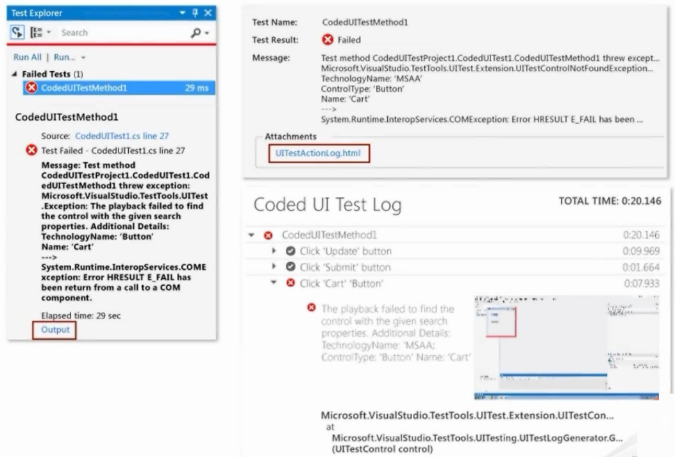Image resolution: width=675 pixels, height=457 pixels.
Task: Select the CodedUITestMethod1 failed test row
Action: (119, 88)
